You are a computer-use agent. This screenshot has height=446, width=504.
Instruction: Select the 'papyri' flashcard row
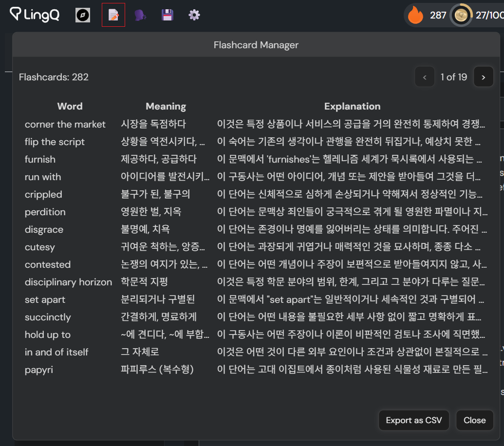(39, 370)
